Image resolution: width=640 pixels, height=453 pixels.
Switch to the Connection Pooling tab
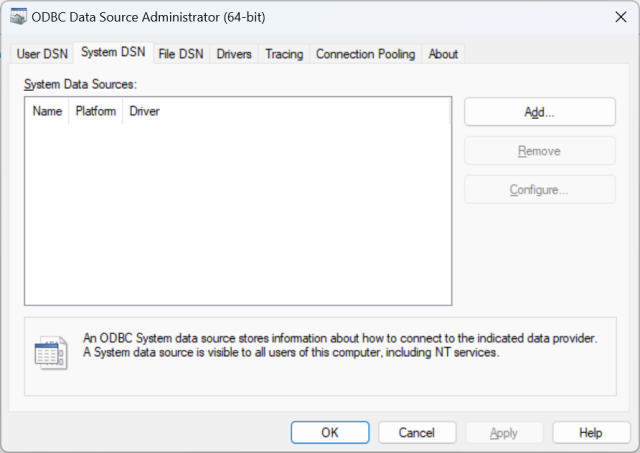click(x=365, y=54)
